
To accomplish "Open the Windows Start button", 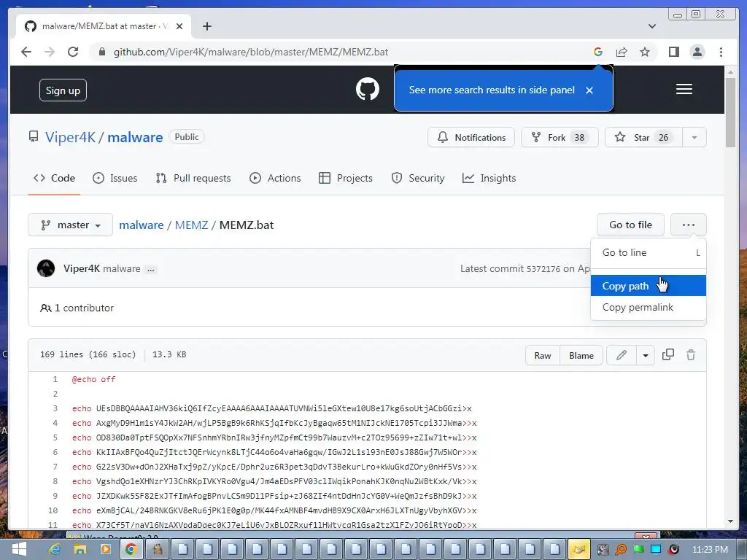I will 19,550.
